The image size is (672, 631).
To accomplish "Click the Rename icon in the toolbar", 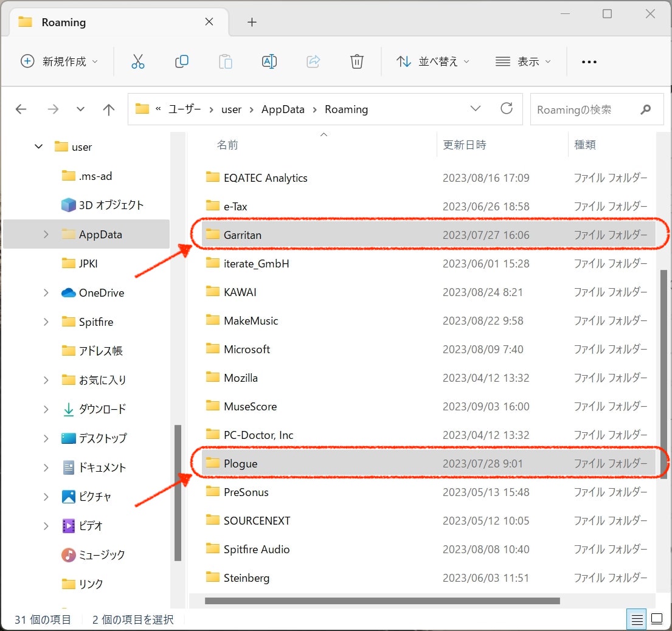I will point(269,61).
